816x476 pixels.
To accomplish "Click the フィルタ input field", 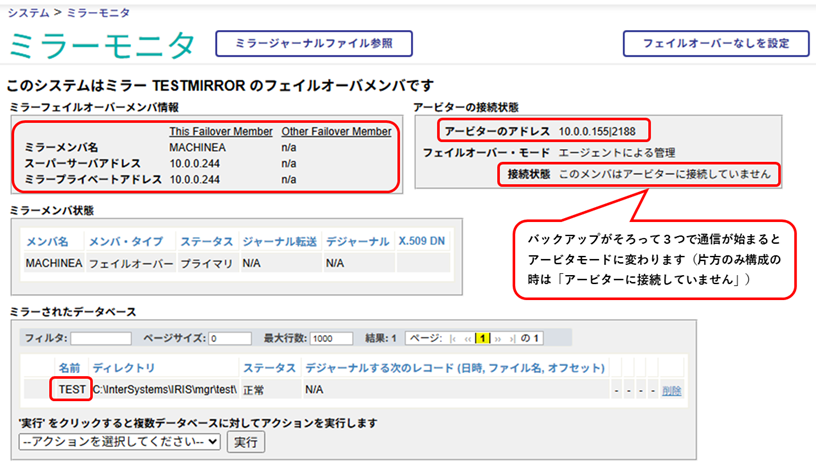I will 100,338.
